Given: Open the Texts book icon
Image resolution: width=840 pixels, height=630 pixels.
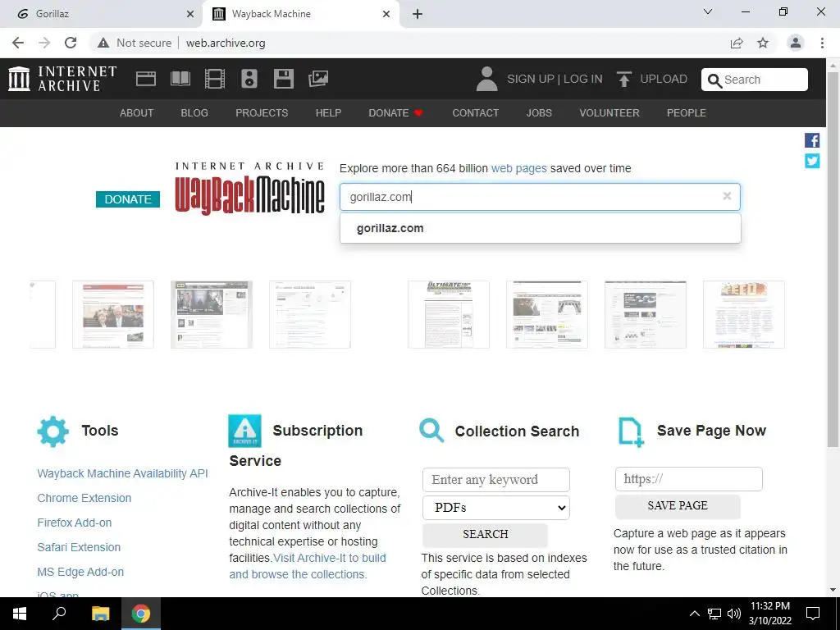Looking at the screenshot, I should click(x=180, y=79).
